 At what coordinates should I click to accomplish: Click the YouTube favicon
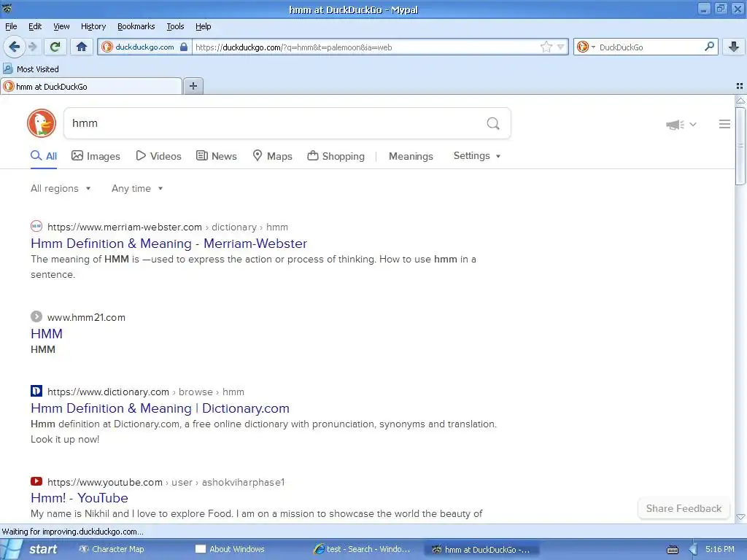(36, 481)
